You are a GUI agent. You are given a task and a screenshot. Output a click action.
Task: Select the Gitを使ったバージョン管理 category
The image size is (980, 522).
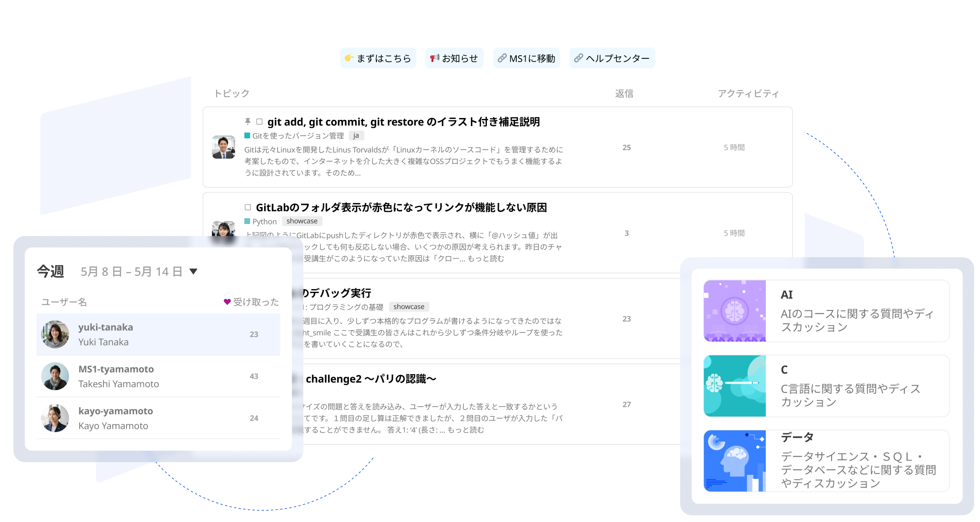[298, 136]
